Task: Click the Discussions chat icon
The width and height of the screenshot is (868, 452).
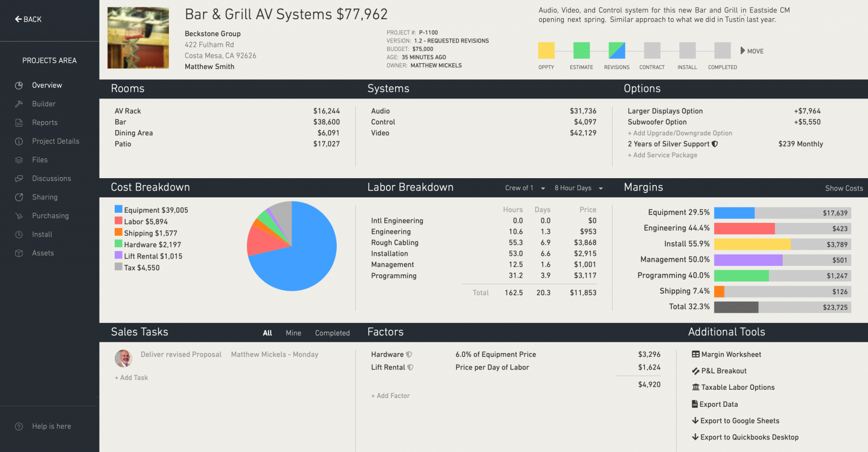Action: pyautogui.click(x=19, y=179)
